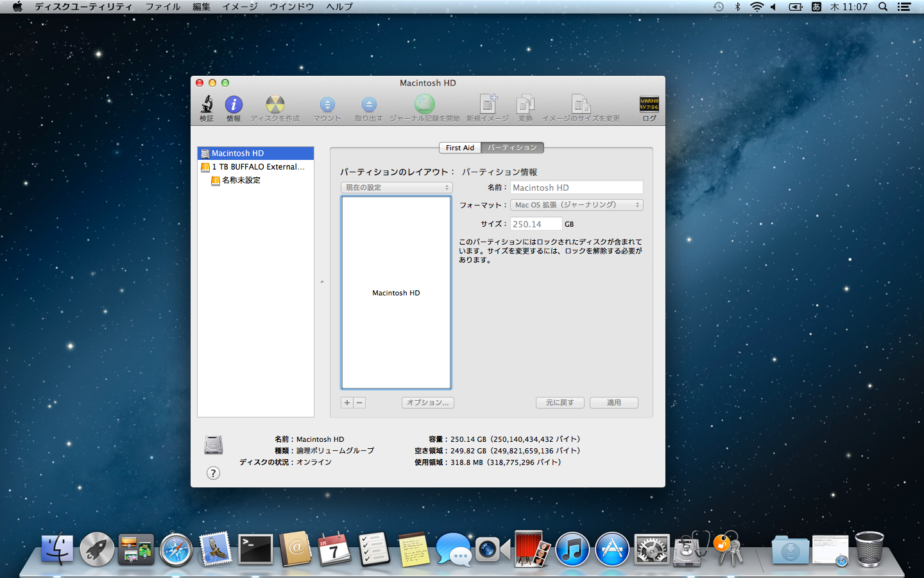Open the イメージ menu in menu bar
This screenshot has width=924, height=578.
[239, 6]
